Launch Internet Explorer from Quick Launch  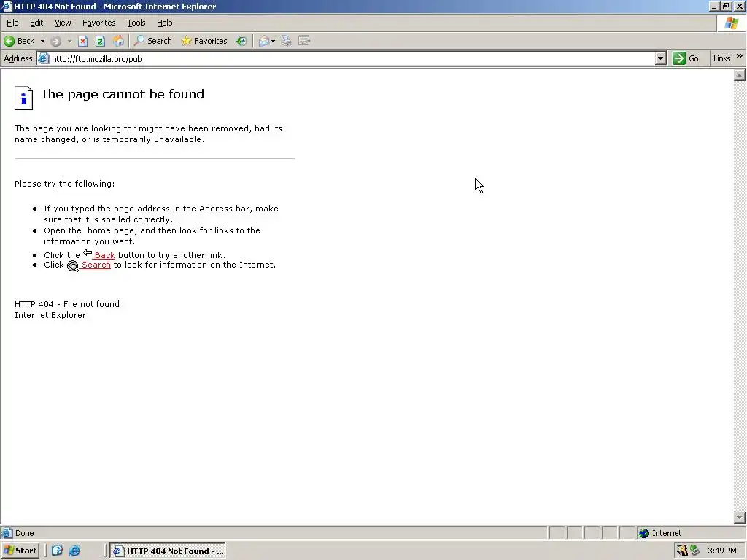74,551
